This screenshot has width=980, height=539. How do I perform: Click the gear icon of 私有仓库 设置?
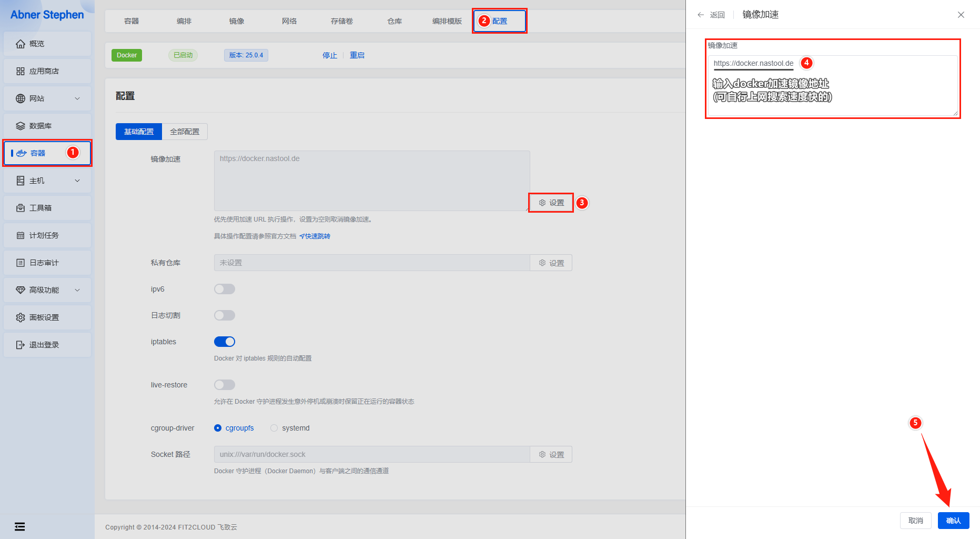(x=542, y=263)
